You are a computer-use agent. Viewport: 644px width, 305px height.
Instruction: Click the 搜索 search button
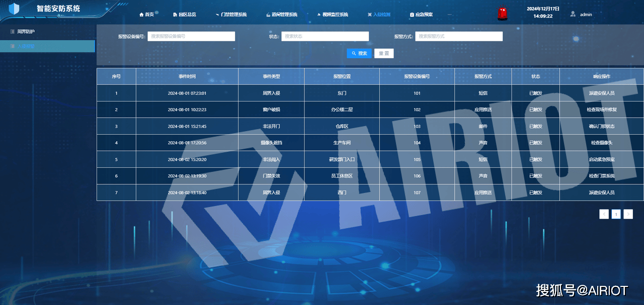tap(359, 53)
